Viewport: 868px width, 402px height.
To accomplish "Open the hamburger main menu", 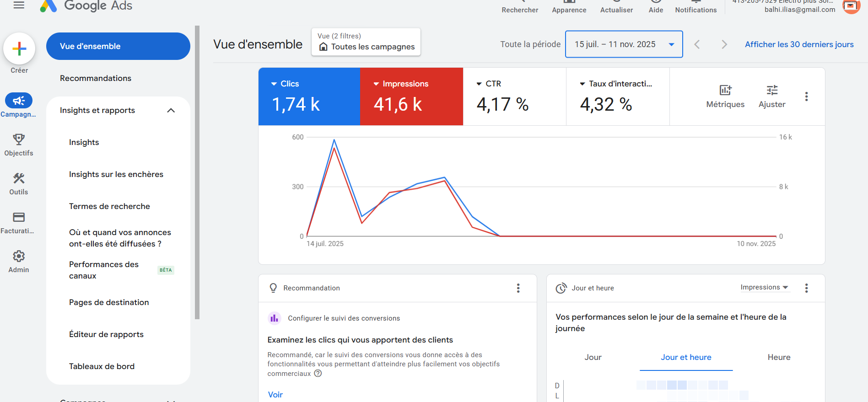I will (19, 5).
